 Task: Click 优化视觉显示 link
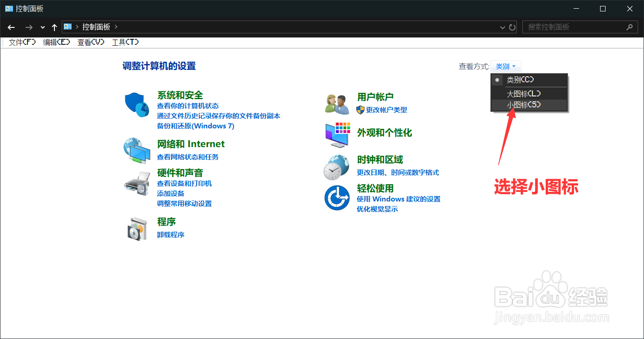point(377,209)
